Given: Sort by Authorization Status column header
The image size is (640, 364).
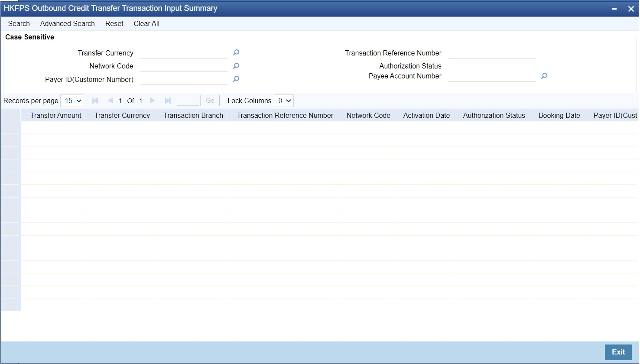Looking at the screenshot, I should pyautogui.click(x=494, y=116).
